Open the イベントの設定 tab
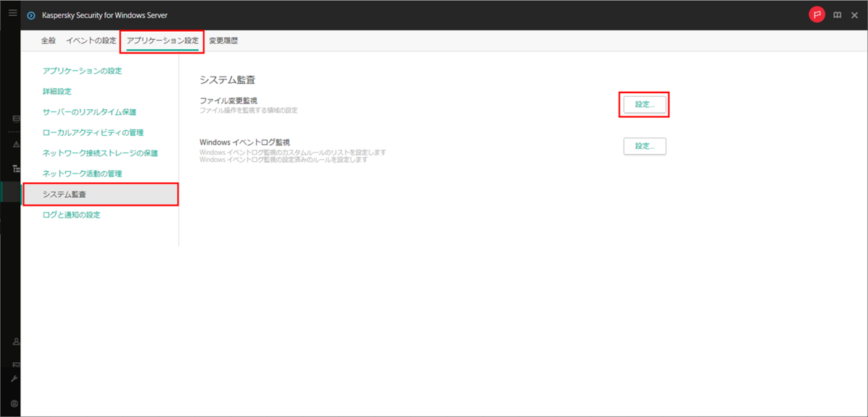The height and width of the screenshot is (417, 868). coord(93,42)
